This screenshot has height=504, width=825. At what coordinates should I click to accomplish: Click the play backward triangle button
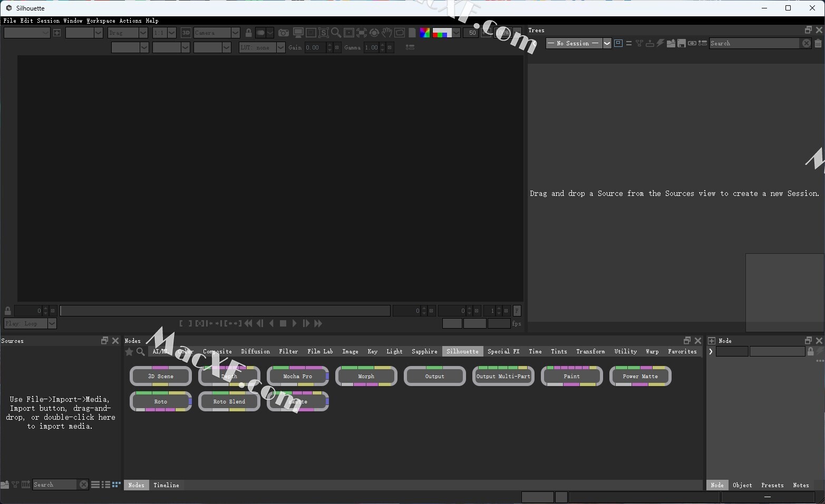tap(271, 323)
